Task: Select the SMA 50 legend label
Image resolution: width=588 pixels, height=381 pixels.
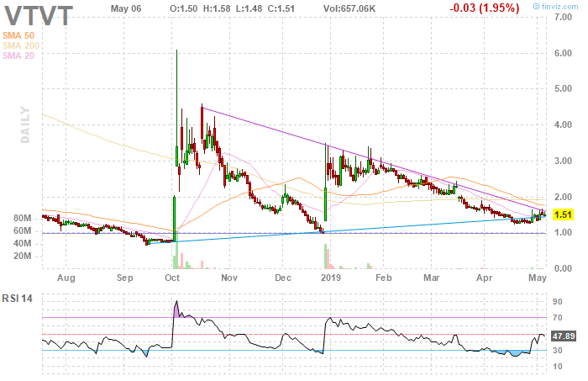Action: (x=18, y=35)
